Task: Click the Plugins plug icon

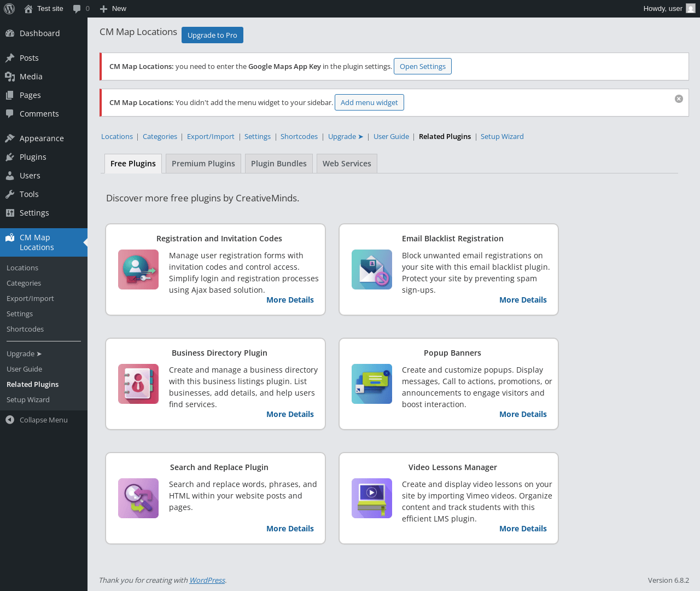Action: point(10,157)
